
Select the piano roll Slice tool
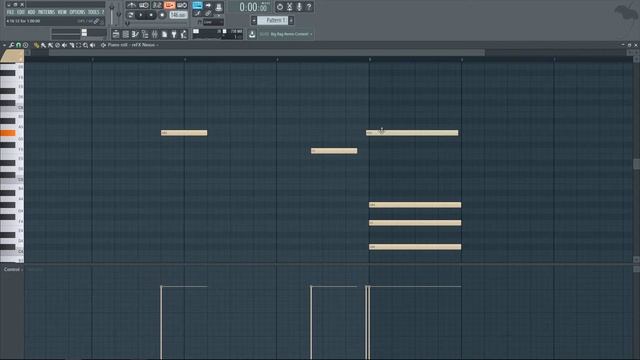point(71,45)
